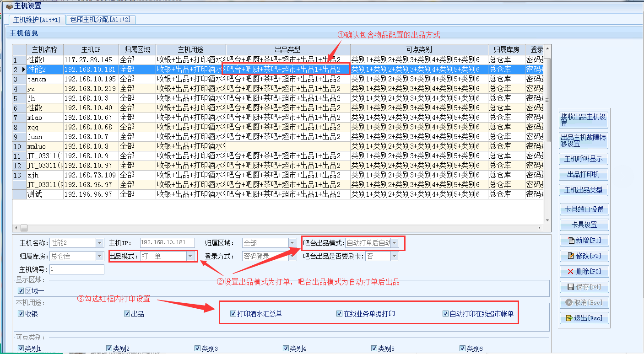The height and width of the screenshot is (354, 644).
Task: Select host row zjh
Action: click(x=278, y=175)
